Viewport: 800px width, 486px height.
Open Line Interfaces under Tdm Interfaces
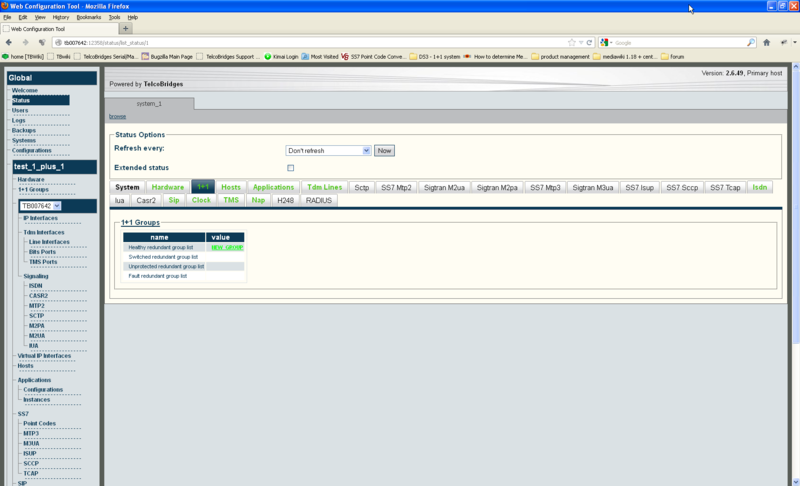click(49, 242)
